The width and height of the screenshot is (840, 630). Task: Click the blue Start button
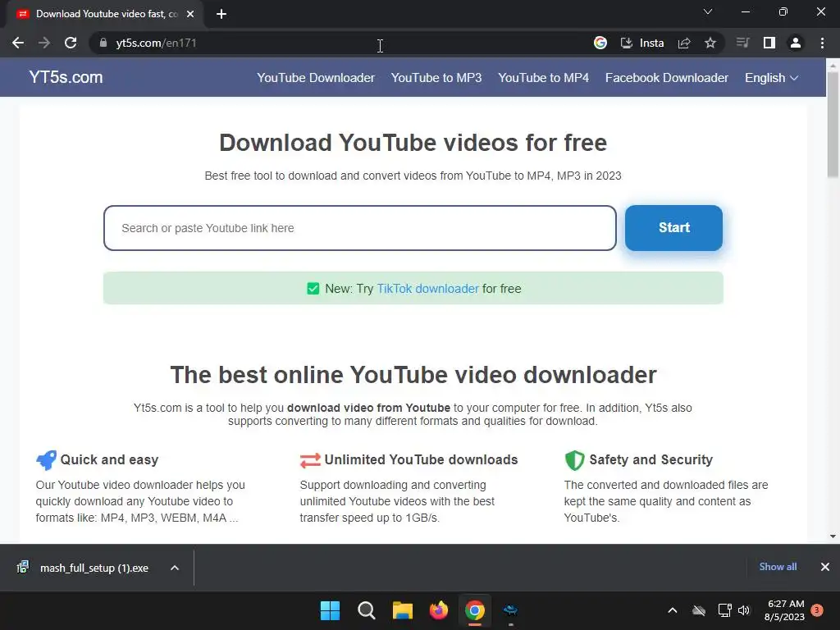coord(674,228)
